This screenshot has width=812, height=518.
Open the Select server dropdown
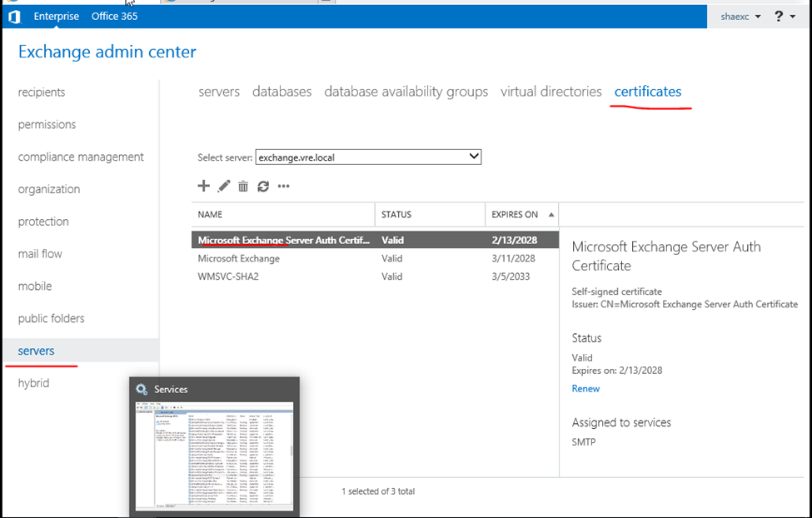tap(368, 157)
